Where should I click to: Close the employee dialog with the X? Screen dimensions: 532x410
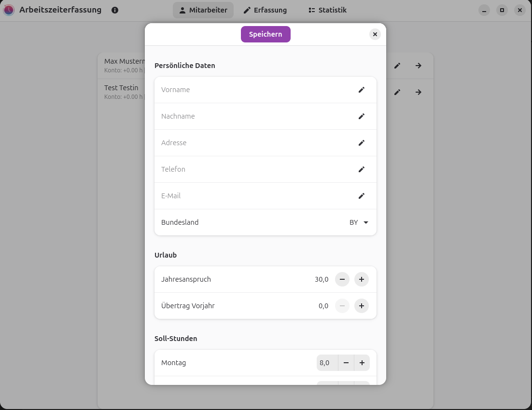(x=375, y=34)
